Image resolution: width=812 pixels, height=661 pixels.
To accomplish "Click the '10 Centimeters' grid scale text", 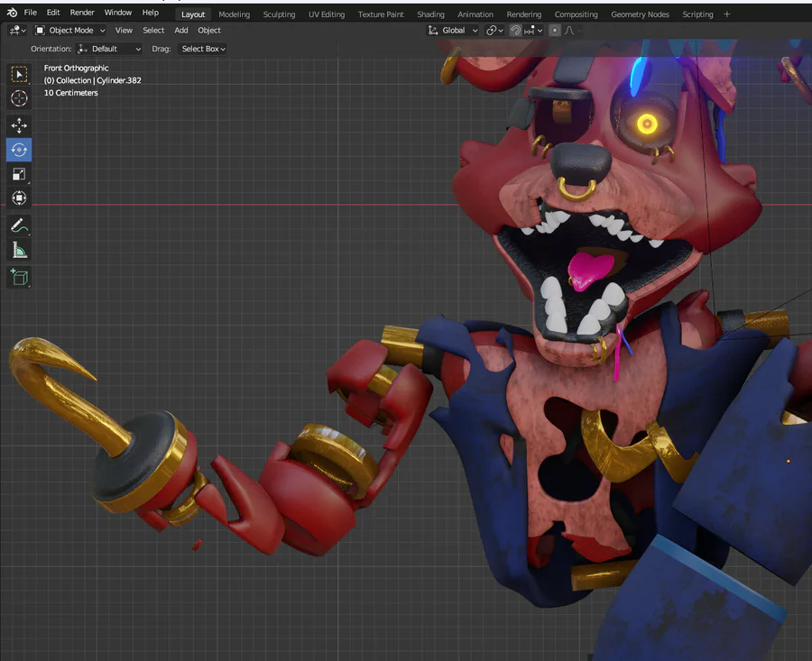I will 71,93.
